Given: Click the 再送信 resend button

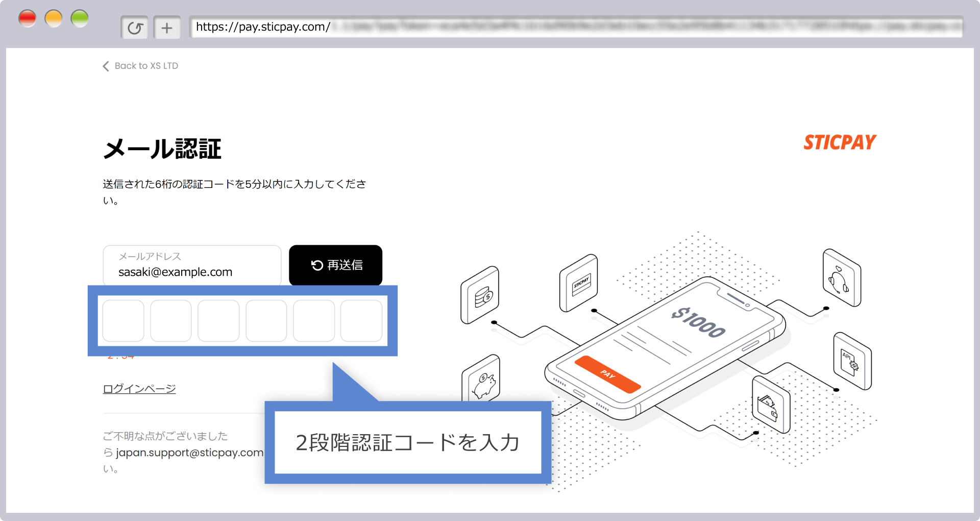Looking at the screenshot, I should tap(335, 265).
